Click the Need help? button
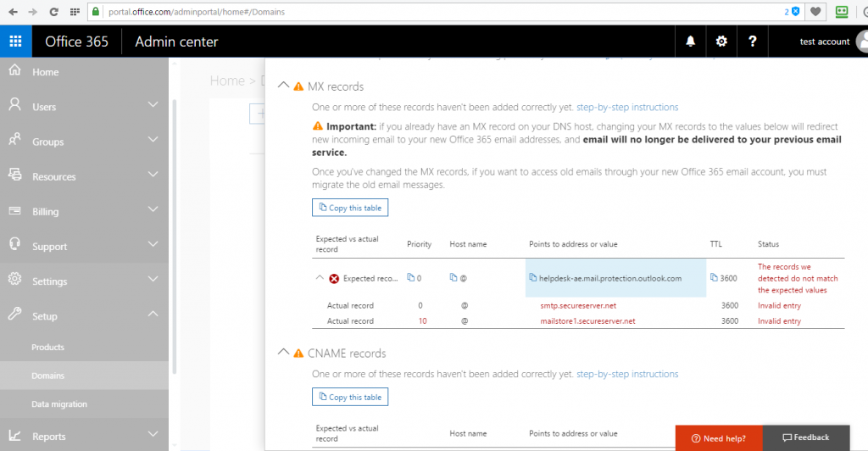Image resolution: width=868 pixels, height=451 pixels. click(719, 438)
